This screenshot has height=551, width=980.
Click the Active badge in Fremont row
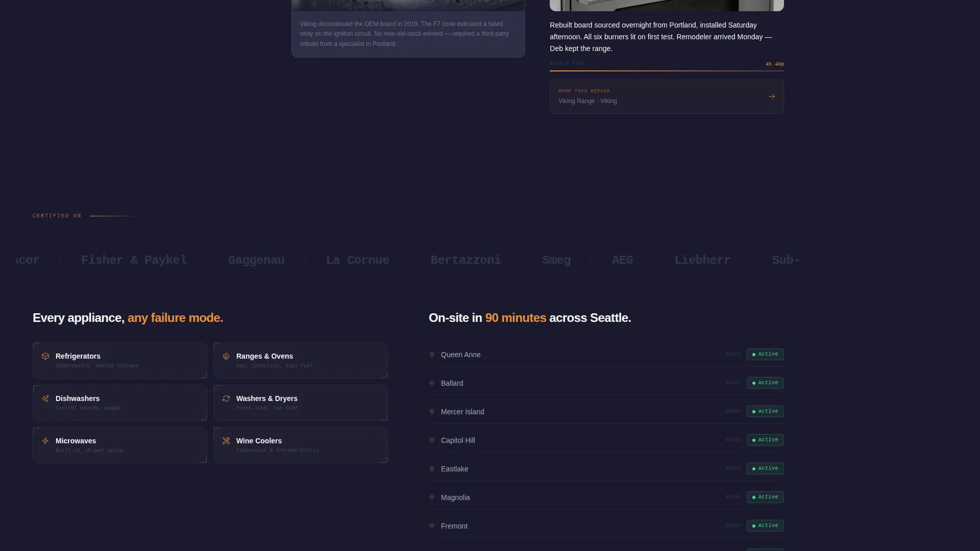765,525
